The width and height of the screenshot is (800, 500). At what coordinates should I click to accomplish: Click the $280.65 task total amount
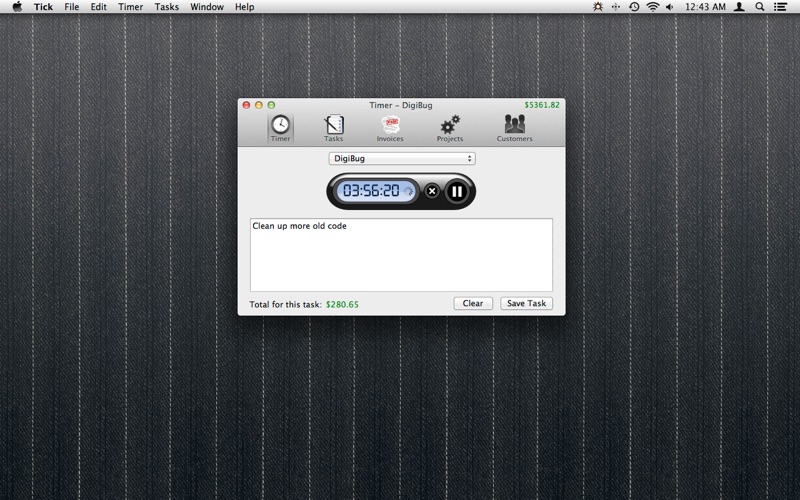(x=342, y=305)
